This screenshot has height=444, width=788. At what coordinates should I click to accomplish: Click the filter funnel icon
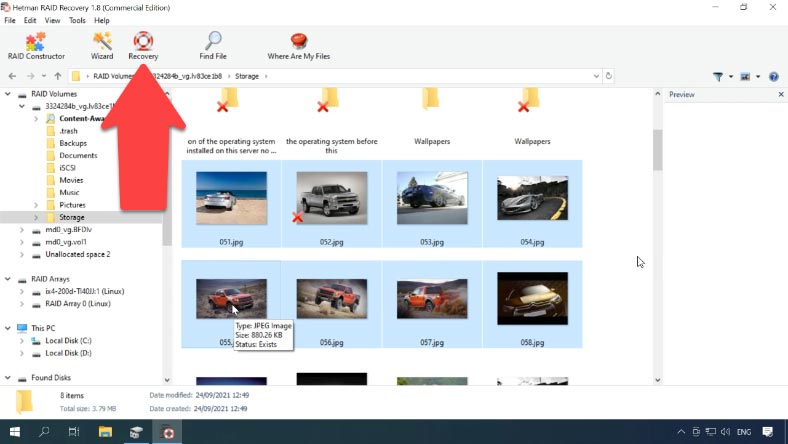coord(718,76)
